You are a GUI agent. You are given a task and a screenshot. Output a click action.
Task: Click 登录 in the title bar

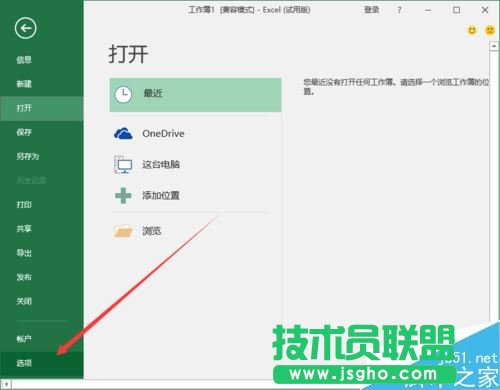[x=371, y=10]
